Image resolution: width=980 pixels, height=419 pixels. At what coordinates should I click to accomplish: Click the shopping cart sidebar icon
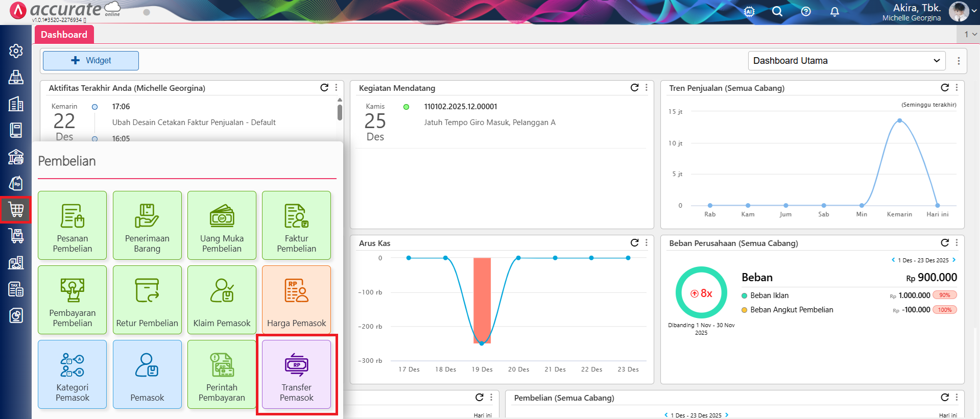16,209
